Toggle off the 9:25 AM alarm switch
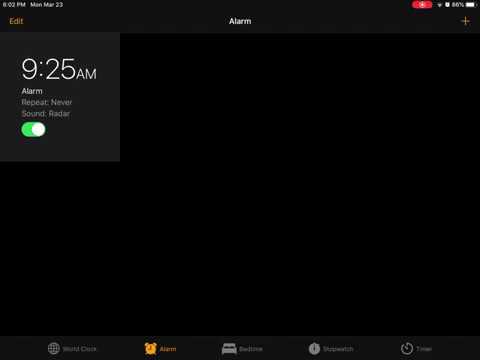This screenshot has width=480, height=360. coord(33,129)
